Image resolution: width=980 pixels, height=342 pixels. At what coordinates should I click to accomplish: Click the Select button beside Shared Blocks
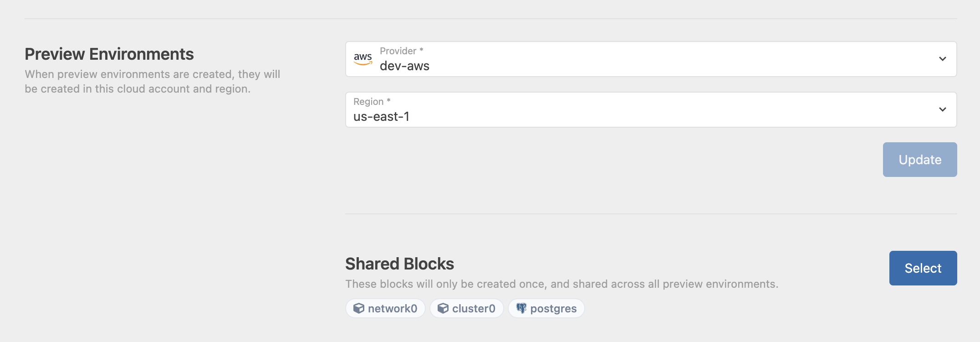[x=923, y=268]
